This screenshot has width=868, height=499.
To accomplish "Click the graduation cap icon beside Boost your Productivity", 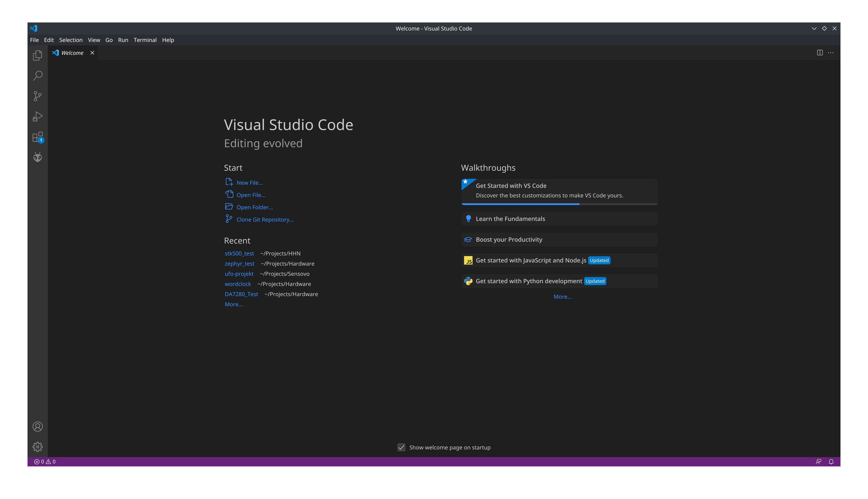I will click(468, 240).
